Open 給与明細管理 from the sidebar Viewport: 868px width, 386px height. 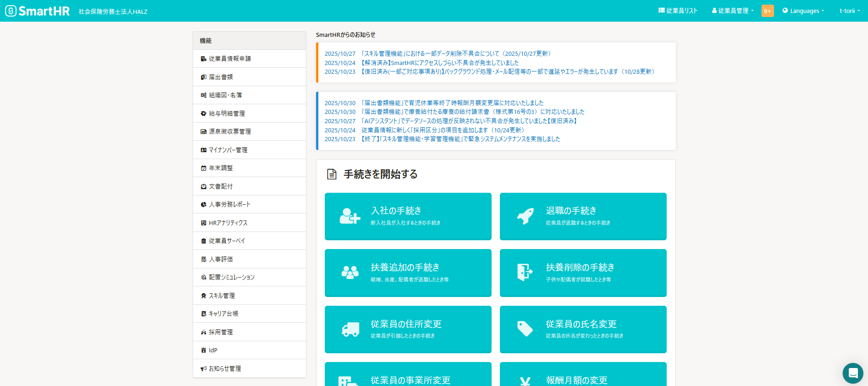[227, 113]
